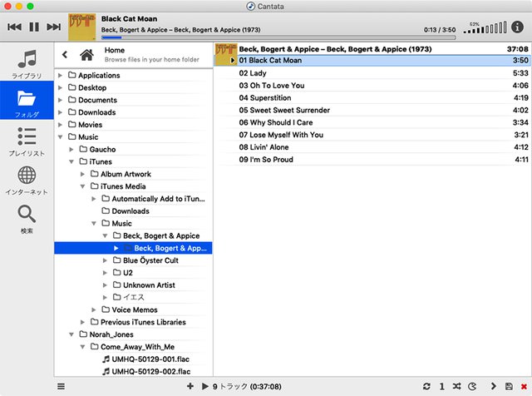This screenshot has width=532, height=396.
Task: Collapse the top-level Music folder
Action: click(x=60, y=137)
